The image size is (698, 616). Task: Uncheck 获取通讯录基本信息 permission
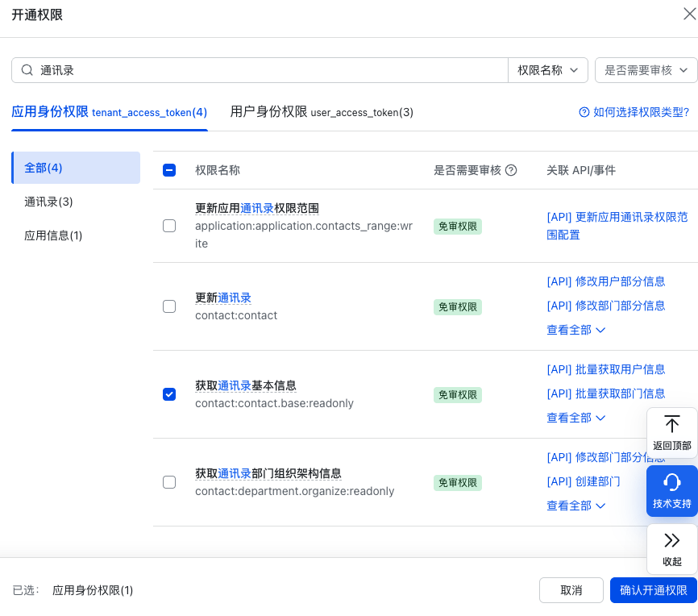pos(169,394)
